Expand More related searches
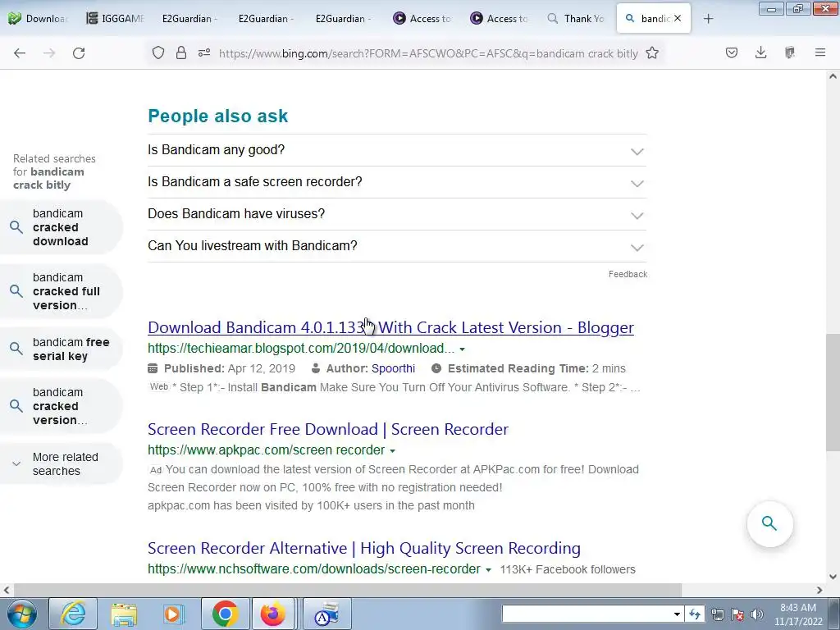This screenshot has width=840, height=630. point(61,464)
